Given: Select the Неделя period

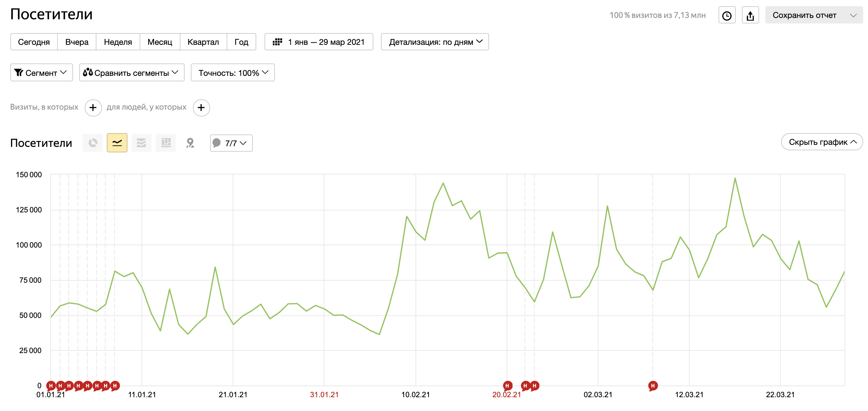Looking at the screenshot, I should [x=118, y=42].
